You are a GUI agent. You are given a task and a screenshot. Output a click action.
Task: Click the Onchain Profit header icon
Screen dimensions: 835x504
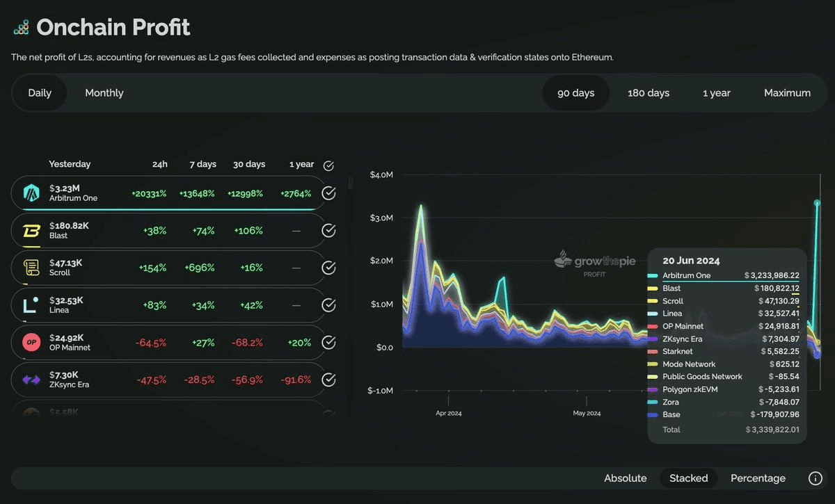[21, 28]
